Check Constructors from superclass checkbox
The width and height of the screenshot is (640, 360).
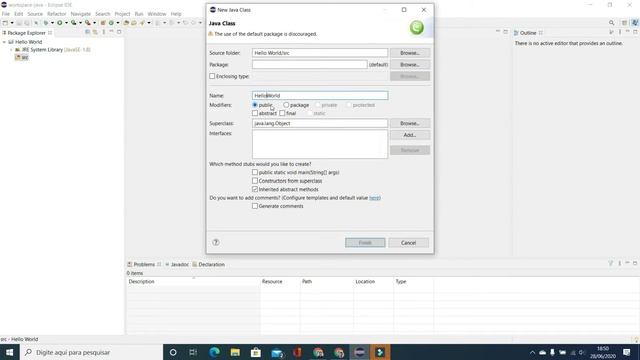point(255,181)
